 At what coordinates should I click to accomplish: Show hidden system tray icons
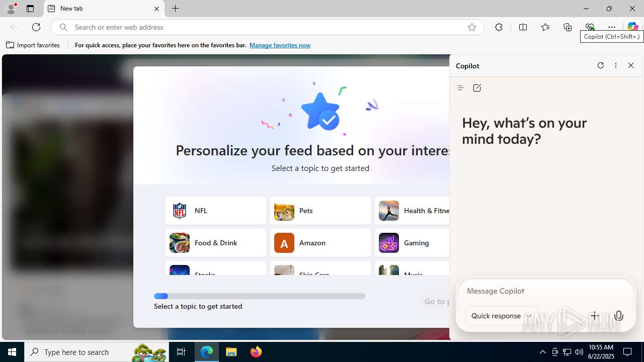(542, 352)
